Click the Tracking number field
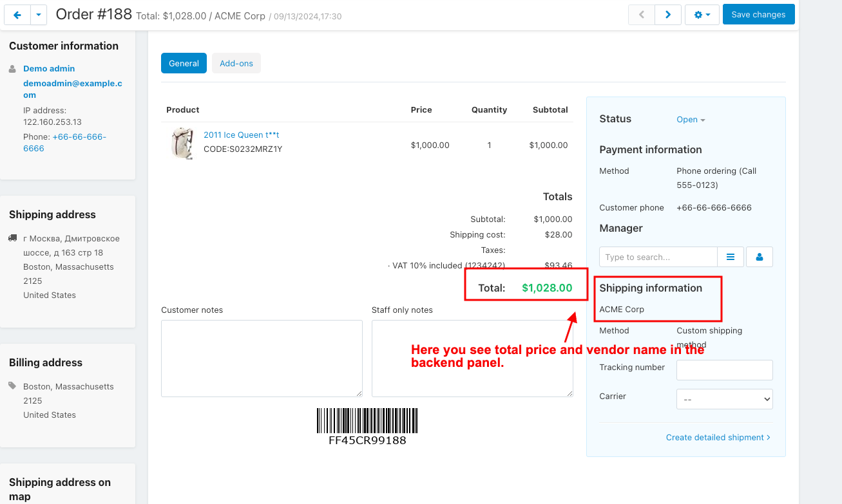 (724, 370)
